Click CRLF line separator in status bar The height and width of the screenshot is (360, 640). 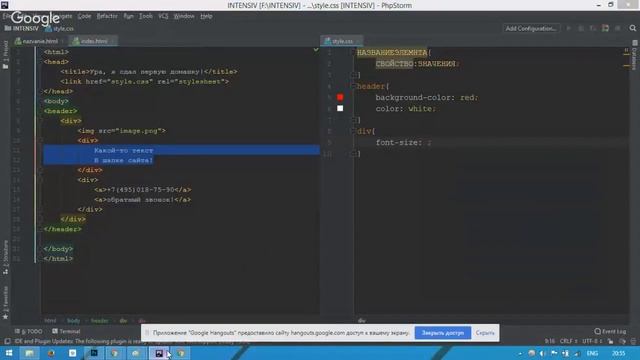pyautogui.click(x=568, y=341)
